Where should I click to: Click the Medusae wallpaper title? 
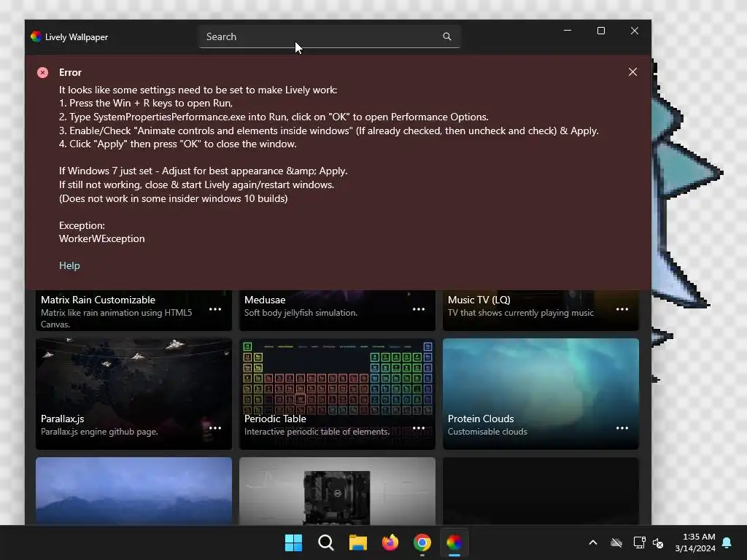265,300
